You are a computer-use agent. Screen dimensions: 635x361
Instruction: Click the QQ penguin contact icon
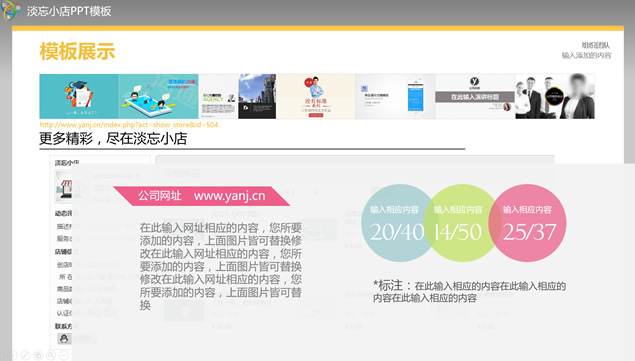(x=64, y=338)
